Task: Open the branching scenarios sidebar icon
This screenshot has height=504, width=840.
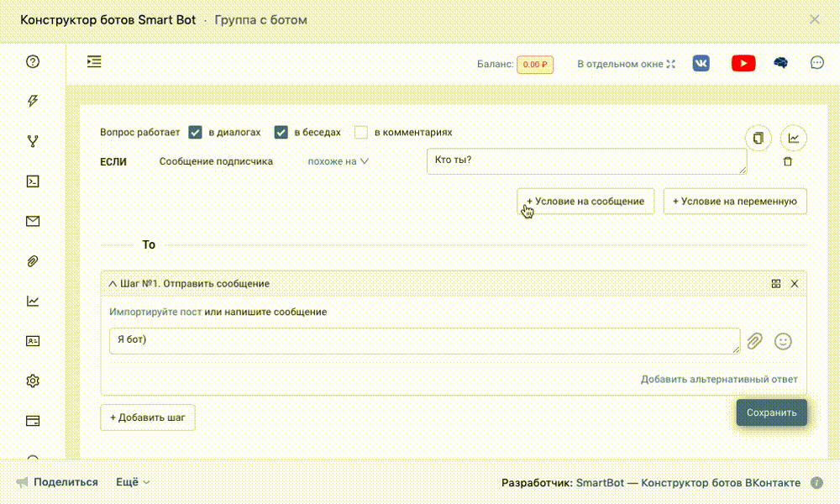Action: (x=33, y=141)
